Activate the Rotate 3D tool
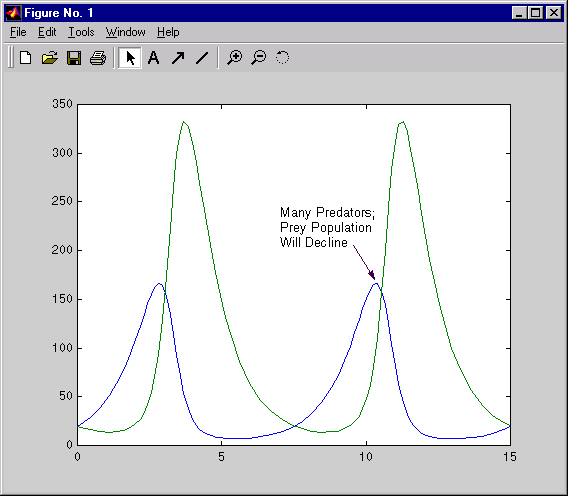This screenshot has height=496, width=568. click(x=283, y=58)
